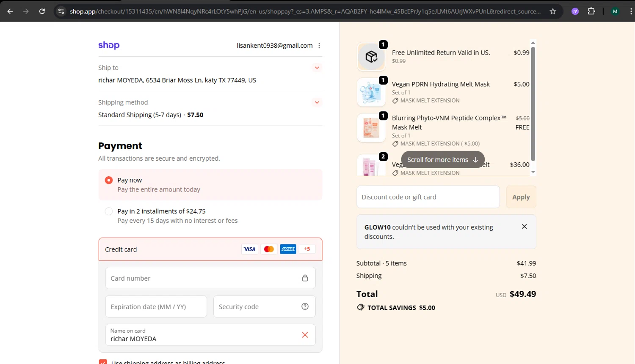The width and height of the screenshot is (635, 364).
Task: Click the American Express icon
Action: pyautogui.click(x=288, y=249)
